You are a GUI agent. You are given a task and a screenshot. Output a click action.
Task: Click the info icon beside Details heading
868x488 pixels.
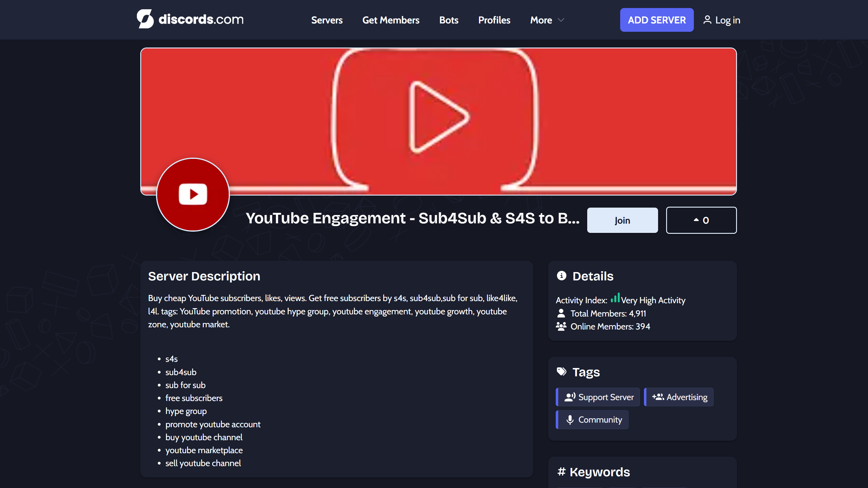pos(561,275)
